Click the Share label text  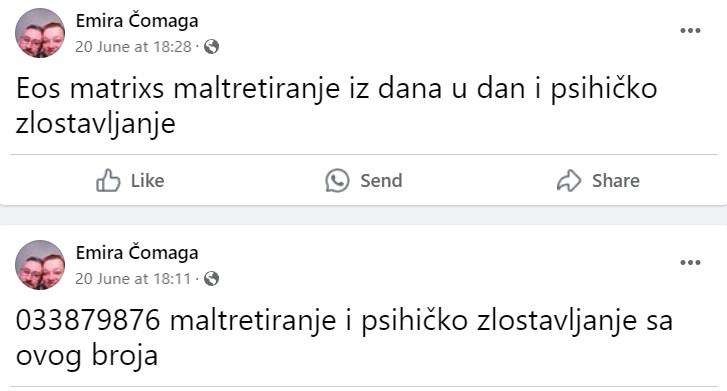pyautogui.click(x=616, y=180)
